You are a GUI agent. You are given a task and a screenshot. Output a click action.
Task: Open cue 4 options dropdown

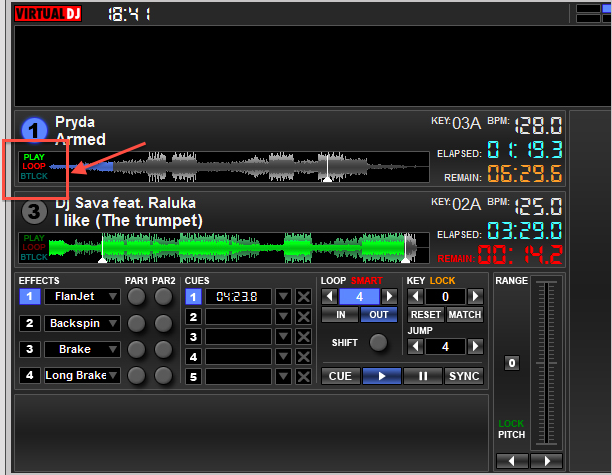pyautogui.click(x=283, y=357)
